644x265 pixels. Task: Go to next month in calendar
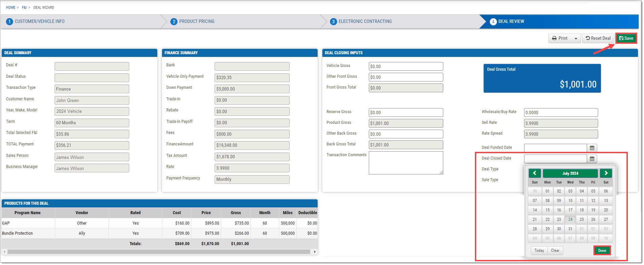606,173
